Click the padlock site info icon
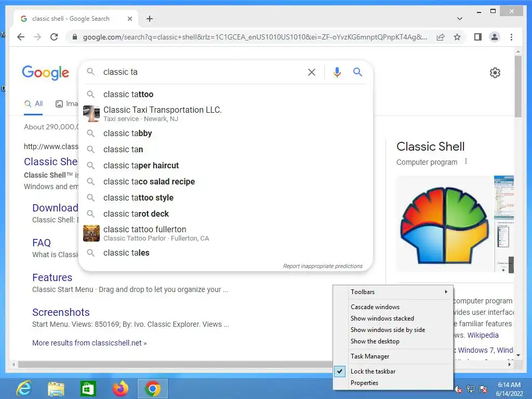 point(75,37)
